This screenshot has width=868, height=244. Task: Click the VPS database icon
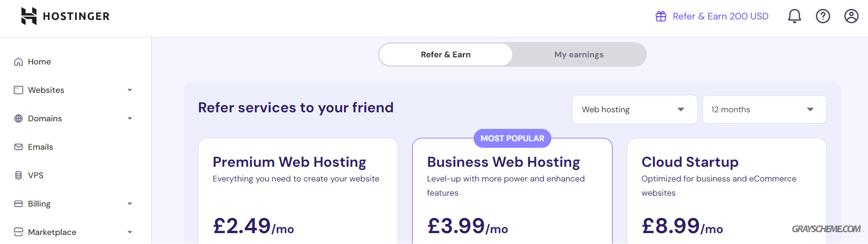(18, 175)
